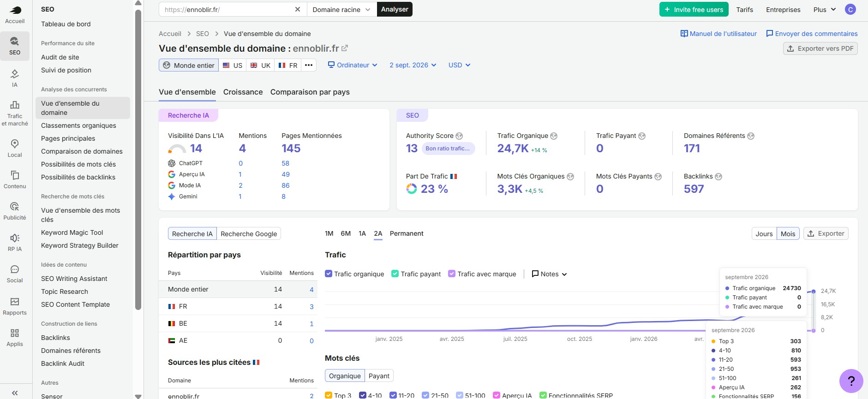The image size is (868, 399).
Task: Click the user avatar C icon
Action: pos(850,9)
